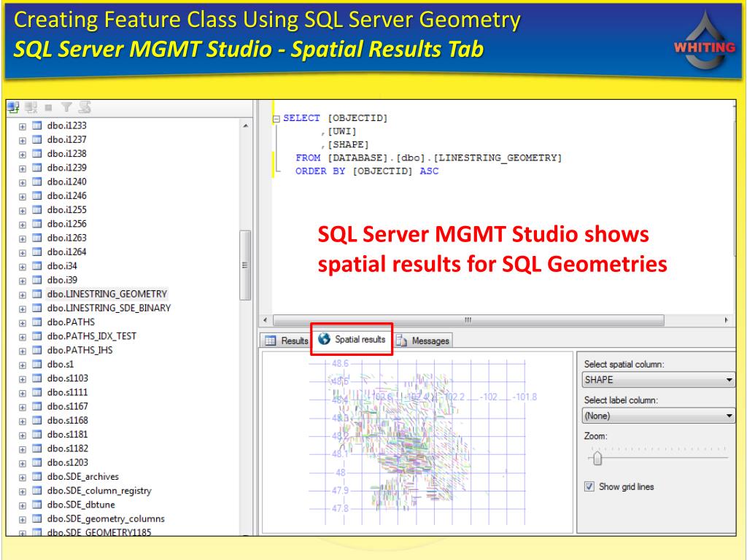Click the query editor scroll right arrow
Screen dimensions: 747x560
coord(726,320)
